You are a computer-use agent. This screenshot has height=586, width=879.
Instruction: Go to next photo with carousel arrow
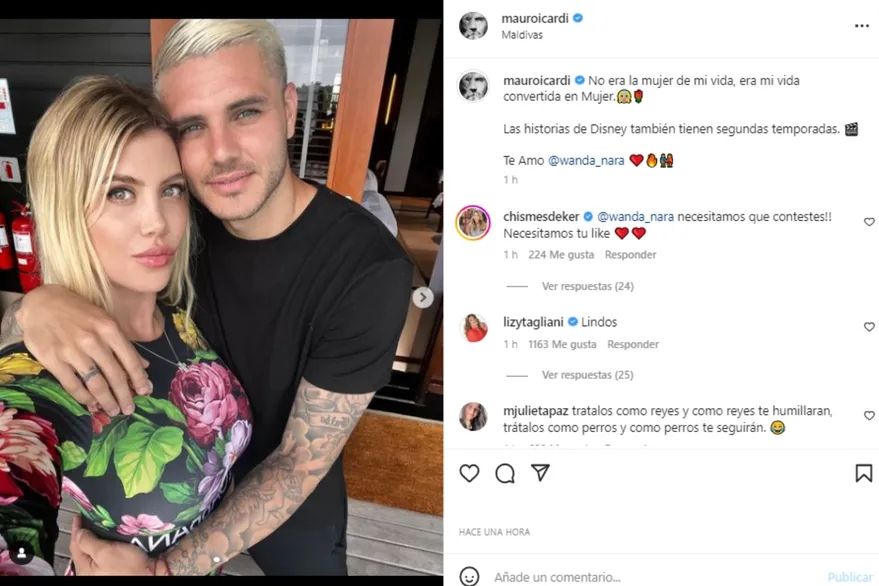(x=423, y=297)
